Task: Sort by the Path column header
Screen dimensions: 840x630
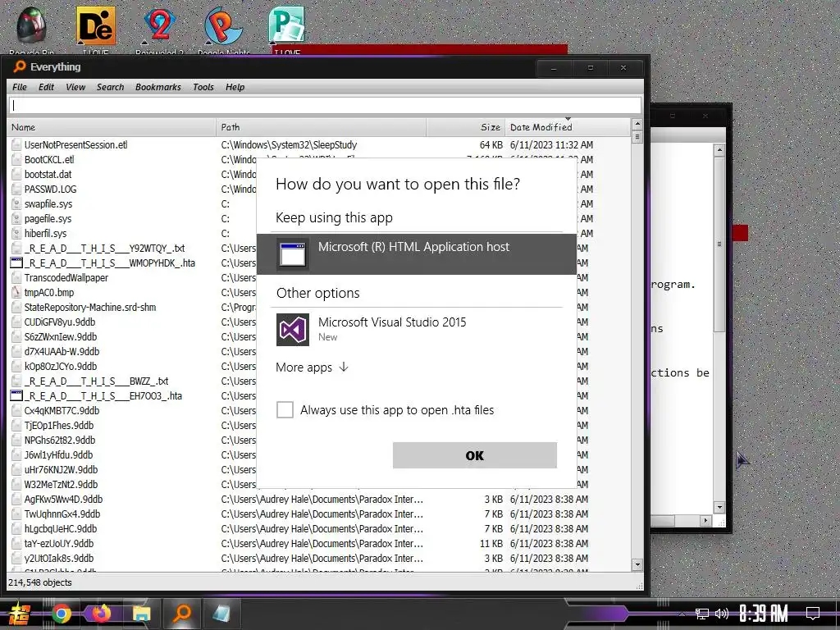Action: tap(322, 127)
